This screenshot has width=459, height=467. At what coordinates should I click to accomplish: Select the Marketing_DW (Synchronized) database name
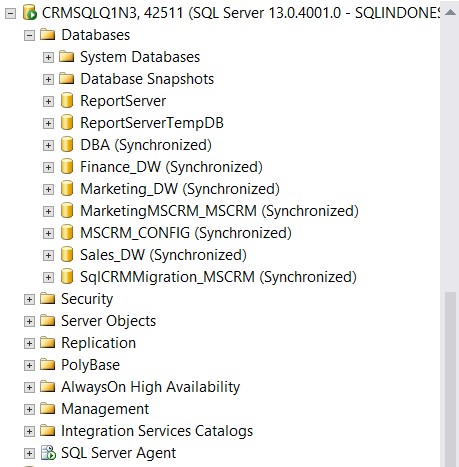[x=180, y=189]
